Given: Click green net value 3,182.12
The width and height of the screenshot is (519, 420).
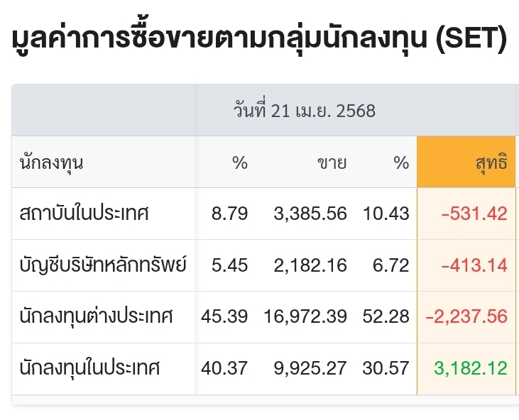Looking at the screenshot, I should click(471, 368).
